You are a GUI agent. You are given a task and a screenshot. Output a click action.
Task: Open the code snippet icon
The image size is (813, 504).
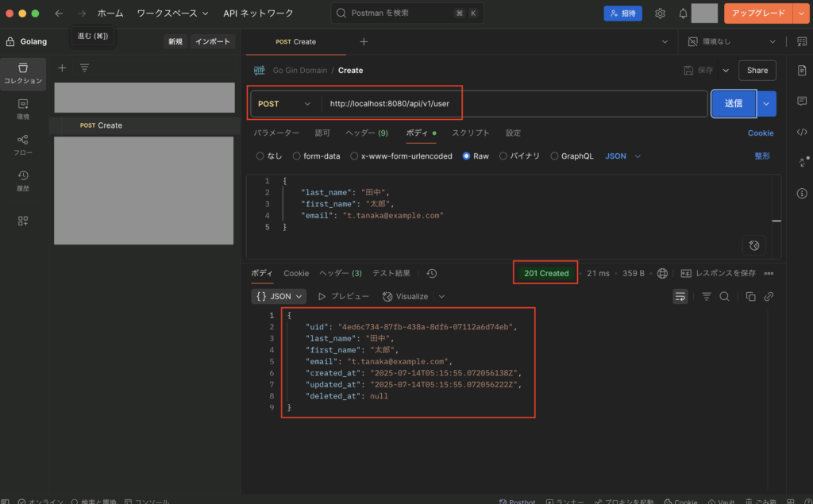click(802, 132)
